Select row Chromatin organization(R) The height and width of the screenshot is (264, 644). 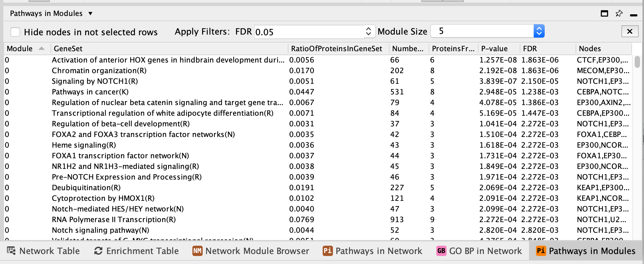[x=318, y=70]
